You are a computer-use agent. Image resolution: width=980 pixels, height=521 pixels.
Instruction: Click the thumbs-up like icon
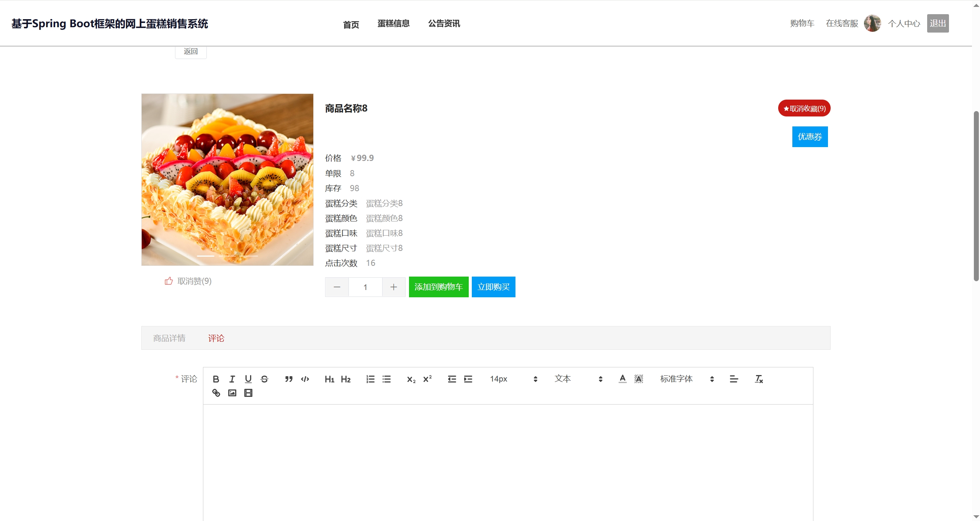(x=169, y=281)
